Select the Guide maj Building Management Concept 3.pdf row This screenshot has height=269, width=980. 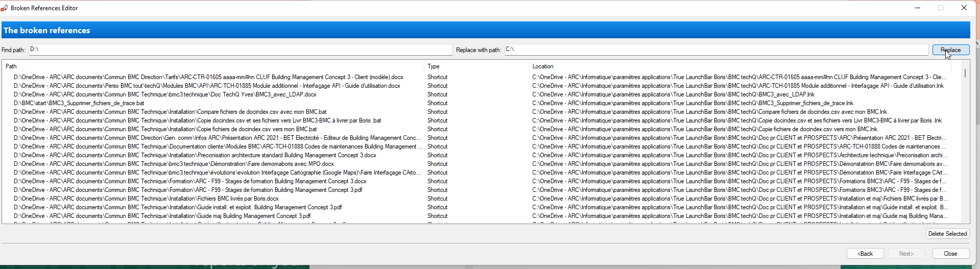click(x=162, y=216)
